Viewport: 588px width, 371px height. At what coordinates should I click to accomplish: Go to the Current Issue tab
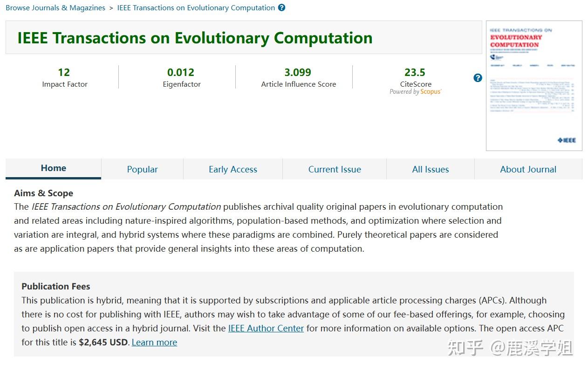click(335, 169)
